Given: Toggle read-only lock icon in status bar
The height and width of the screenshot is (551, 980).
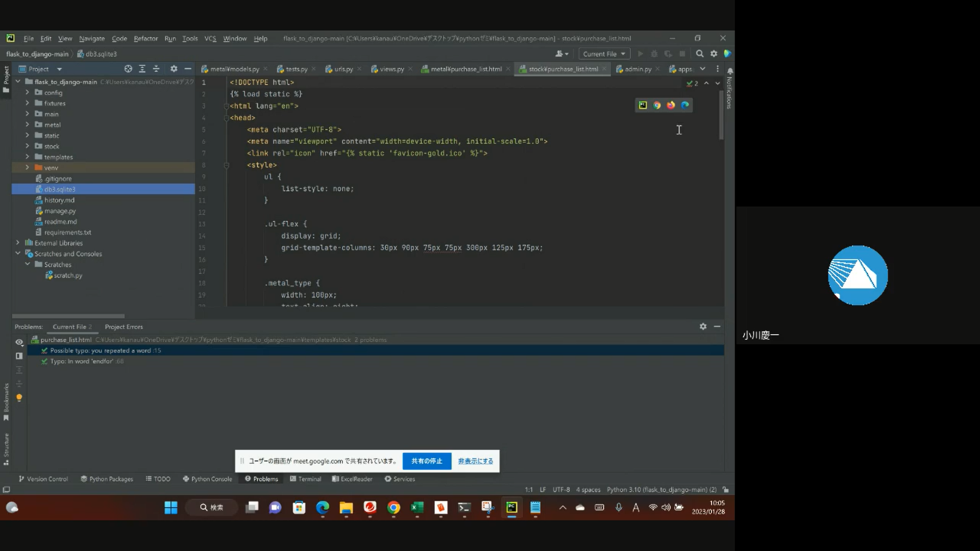Looking at the screenshot, I should click(x=726, y=490).
